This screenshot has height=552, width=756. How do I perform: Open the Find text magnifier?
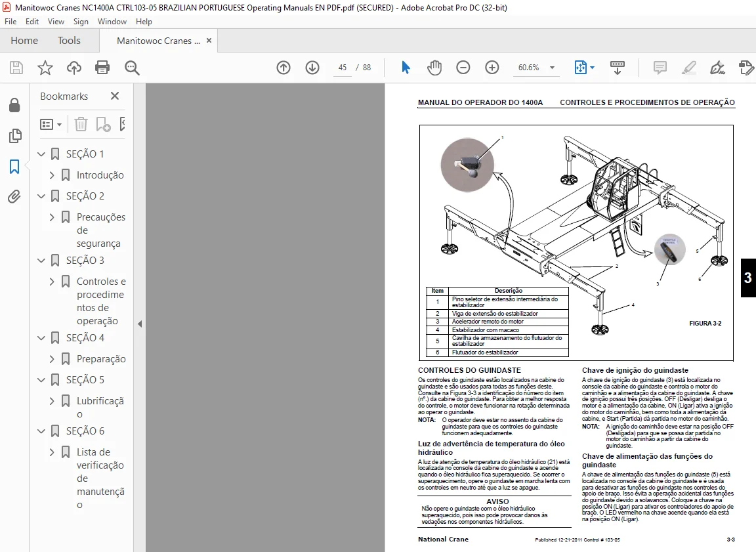(x=132, y=68)
